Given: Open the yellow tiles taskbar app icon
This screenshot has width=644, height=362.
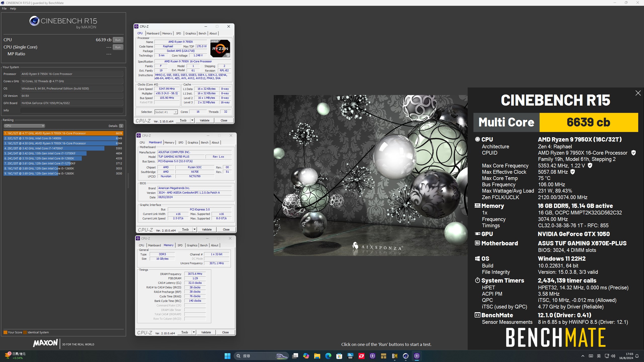Looking at the screenshot, I should (x=383, y=356).
